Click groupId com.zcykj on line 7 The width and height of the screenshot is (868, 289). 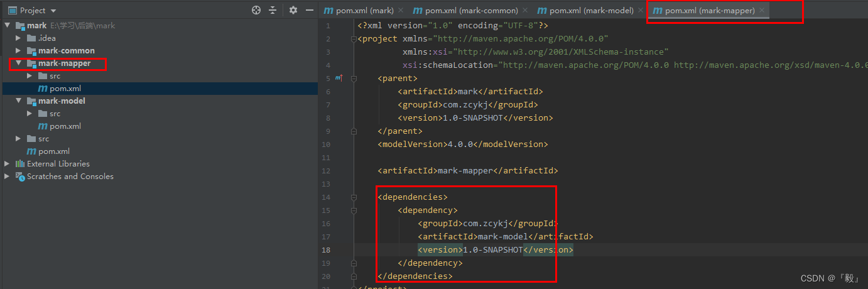[x=468, y=104]
